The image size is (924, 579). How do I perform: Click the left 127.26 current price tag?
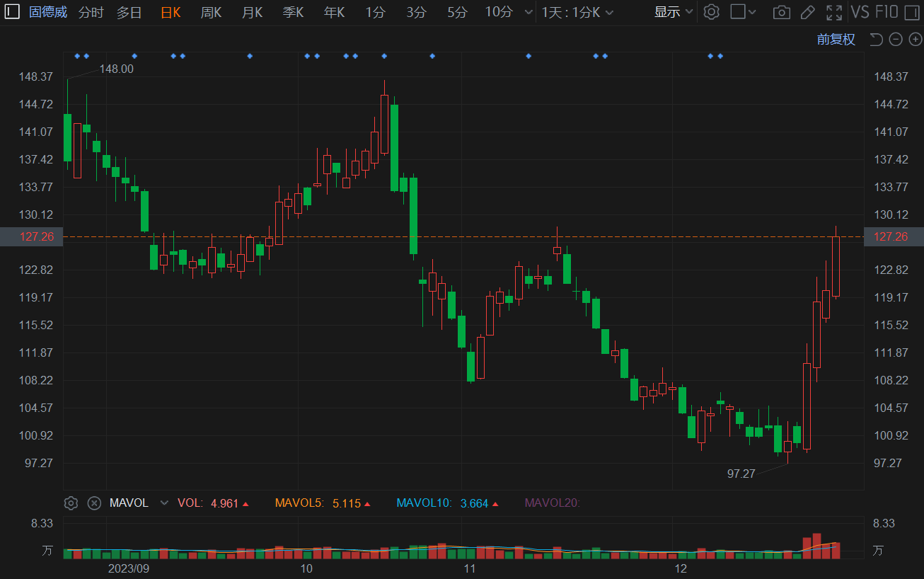coord(32,236)
